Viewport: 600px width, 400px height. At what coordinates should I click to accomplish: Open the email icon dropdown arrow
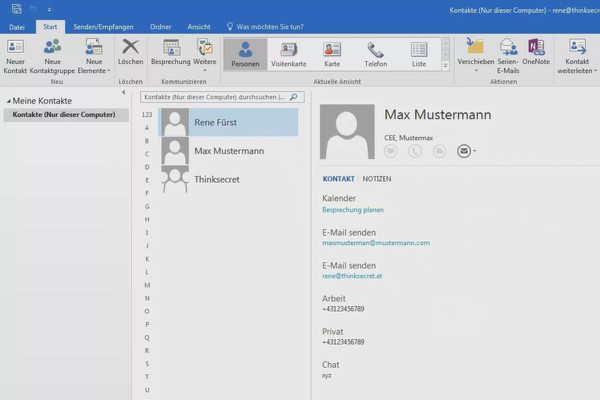click(474, 151)
